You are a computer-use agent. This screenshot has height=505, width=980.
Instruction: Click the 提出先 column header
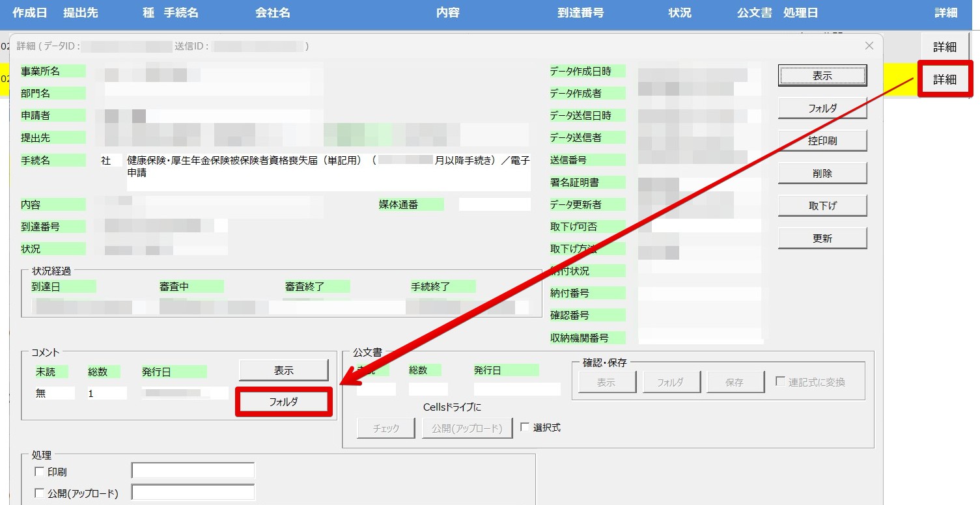point(81,13)
